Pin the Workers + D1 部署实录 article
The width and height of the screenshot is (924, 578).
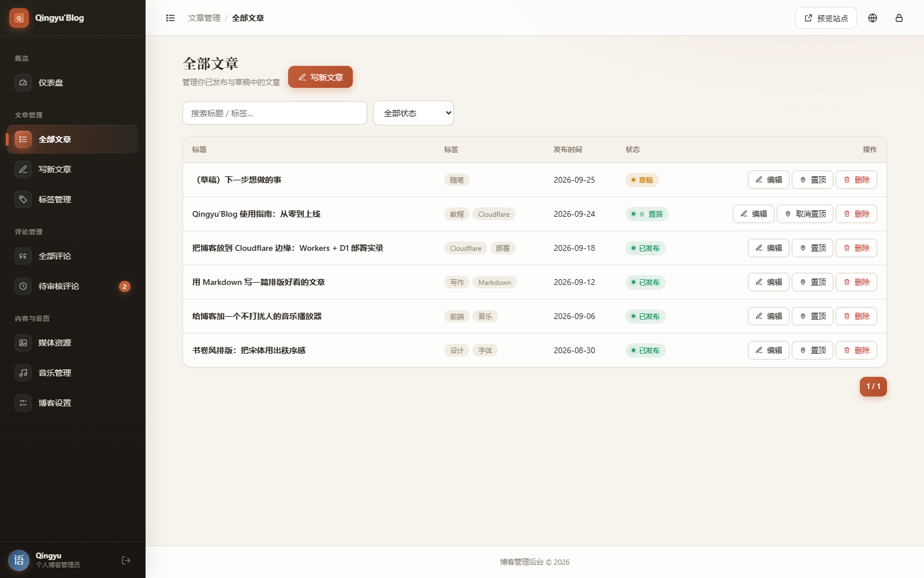813,248
